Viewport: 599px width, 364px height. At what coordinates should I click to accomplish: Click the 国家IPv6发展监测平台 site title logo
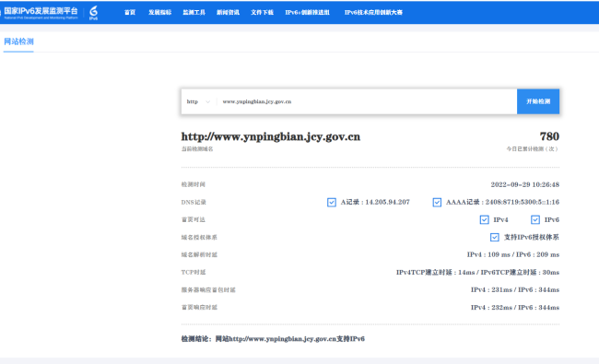click(x=41, y=12)
